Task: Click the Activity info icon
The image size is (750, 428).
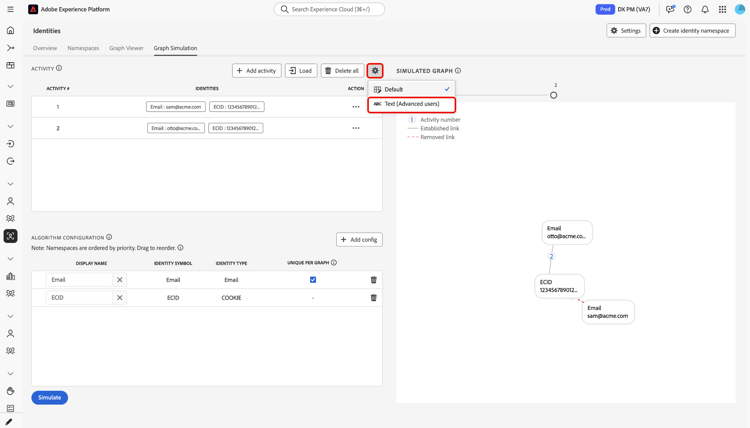Action: 59,68
